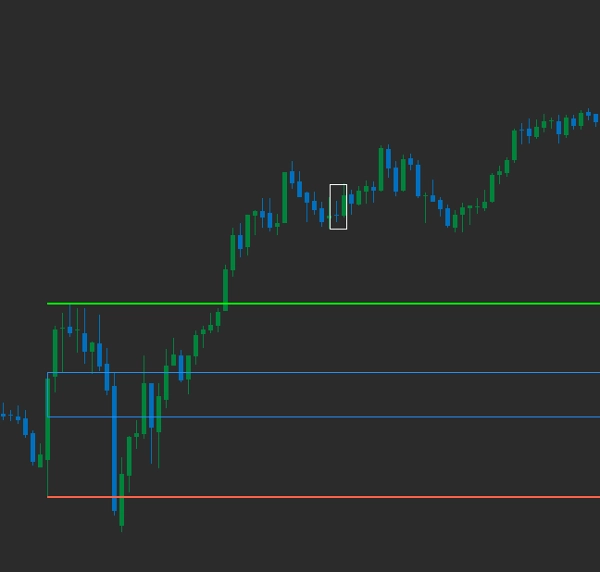Click the empty chart area above the candles
This screenshot has width=600, height=572.
200,80
